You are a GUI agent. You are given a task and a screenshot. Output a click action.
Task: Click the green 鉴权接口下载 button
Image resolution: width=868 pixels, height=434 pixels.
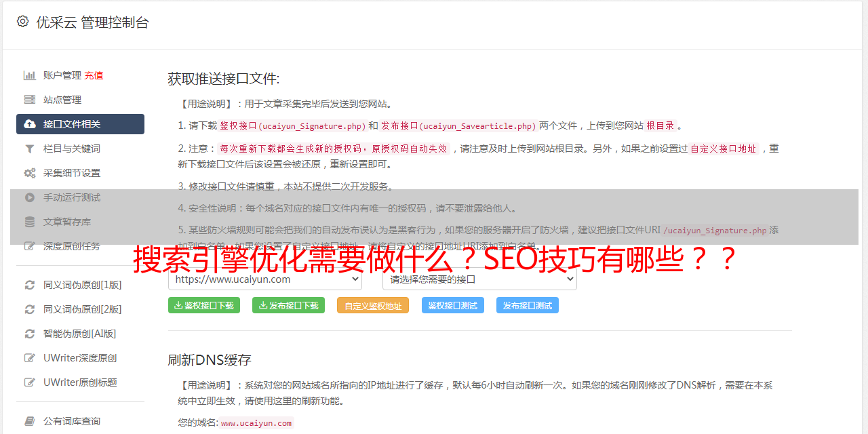coord(204,305)
